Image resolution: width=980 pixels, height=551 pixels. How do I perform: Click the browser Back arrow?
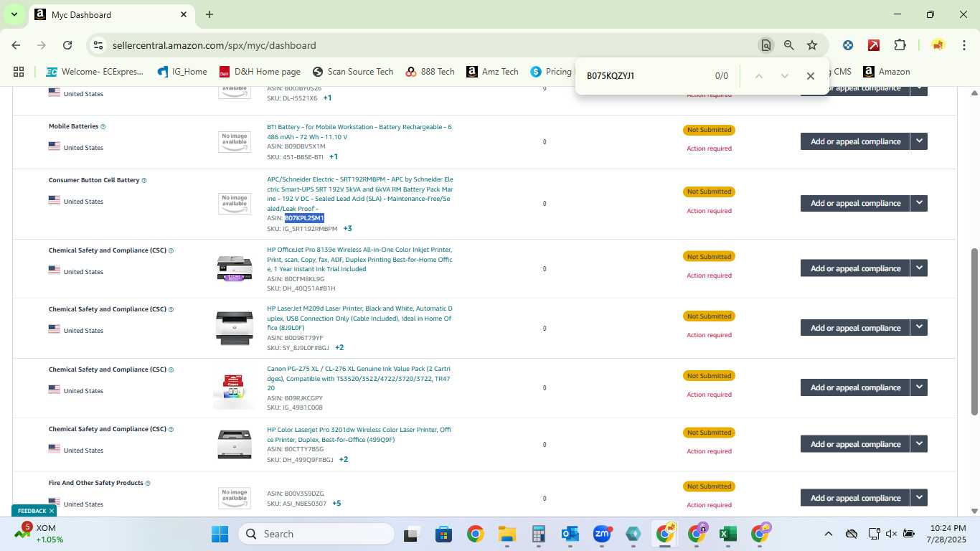click(16, 45)
